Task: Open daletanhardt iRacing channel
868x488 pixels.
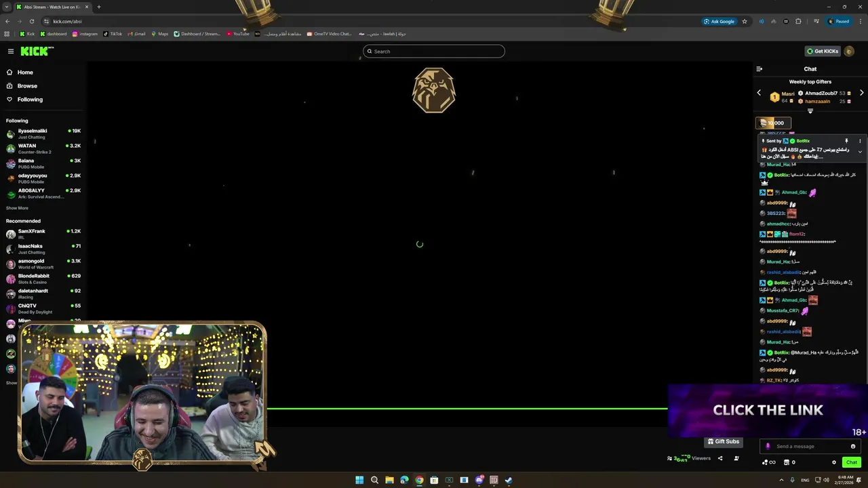Action: (x=43, y=293)
